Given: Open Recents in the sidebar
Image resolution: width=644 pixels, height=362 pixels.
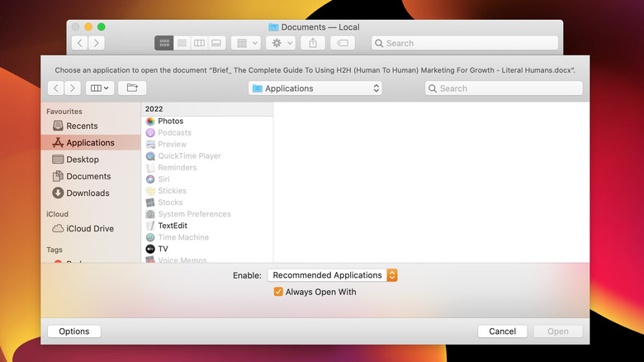Looking at the screenshot, I should pos(82,126).
